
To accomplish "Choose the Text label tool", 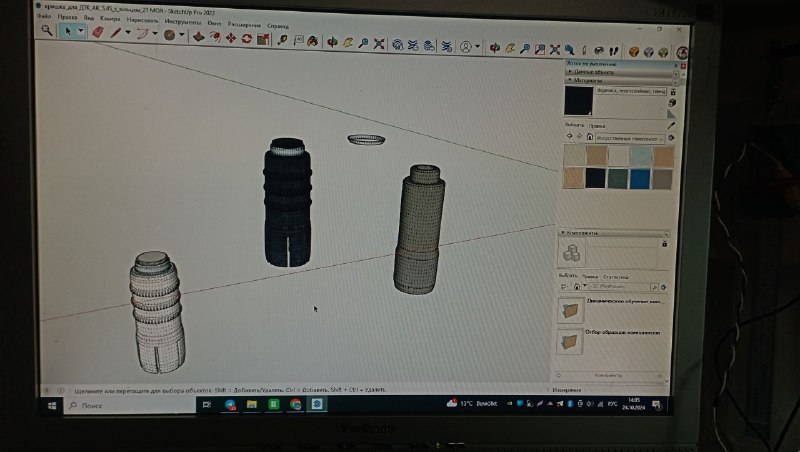I will pyautogui.click(x=298, y=41).
